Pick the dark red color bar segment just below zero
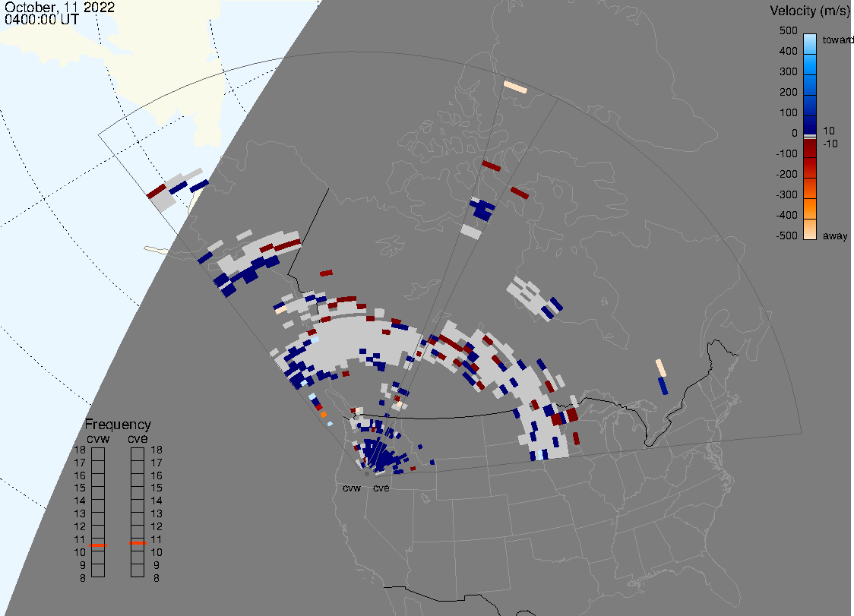 (x=810, y=148)
